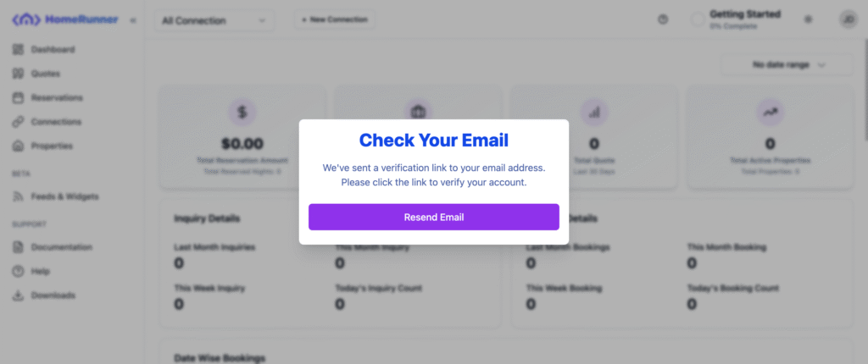
Task: Click the New Connection button
Action: click(x=334, y=19)
